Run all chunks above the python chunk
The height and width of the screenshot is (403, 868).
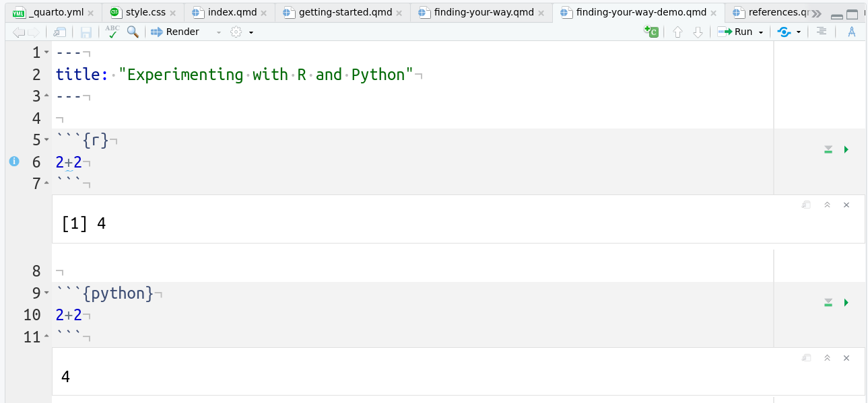[x=828, y=303]
